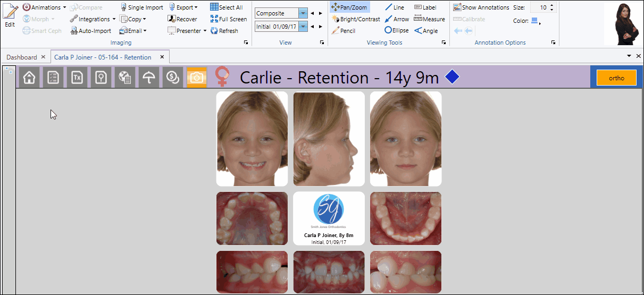Image resolution: width=644 pixels, height=295 pixels.
Task: Select the Carla P Joiner Retention tab
Action: coord(103,57)
